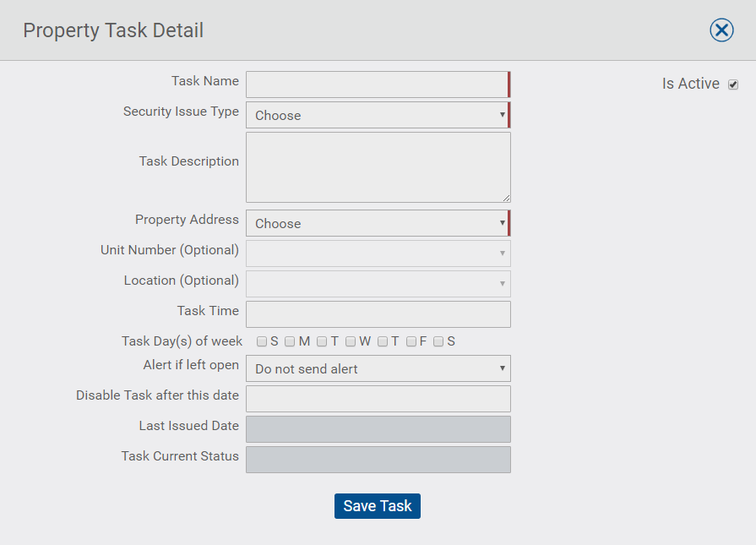Check the Thursday day-of-week box

383,341
